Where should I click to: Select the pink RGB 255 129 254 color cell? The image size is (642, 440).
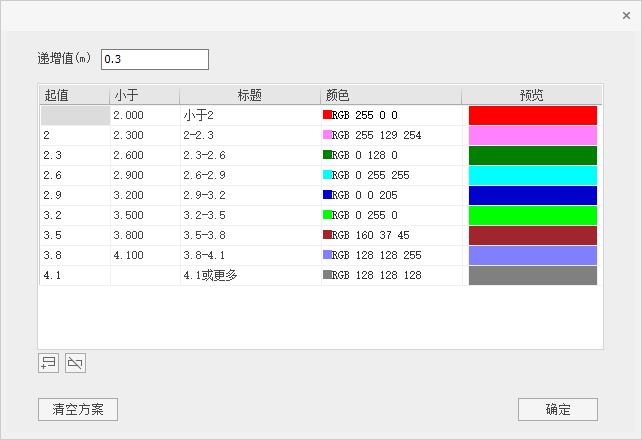(x=390, y=135)
